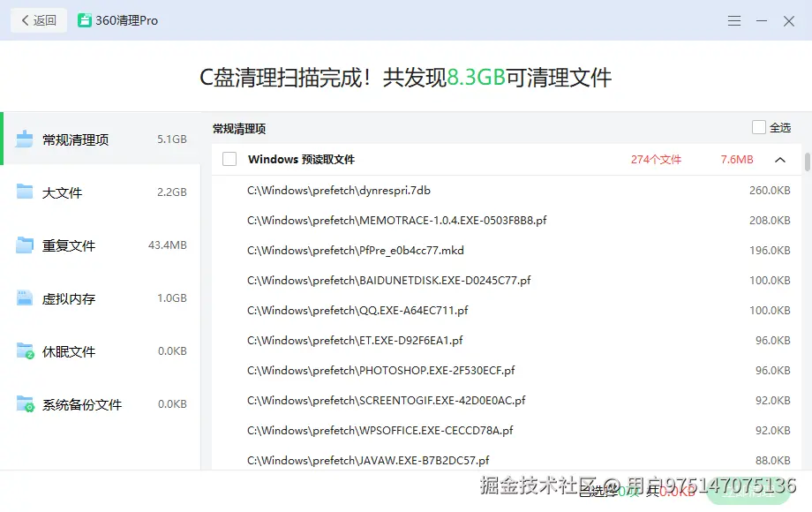This screenshot has width=812, height=512.
Task: Select the BAIDUNETDISK.EXE-D0245C77.pf file row
Action: point(507,281)
